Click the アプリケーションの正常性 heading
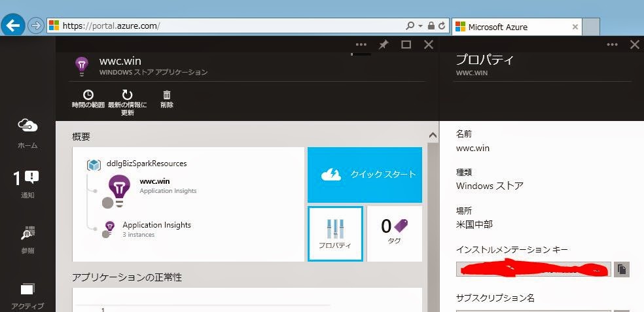This screenshot has height=312, width=644. [x=127, y=277]
